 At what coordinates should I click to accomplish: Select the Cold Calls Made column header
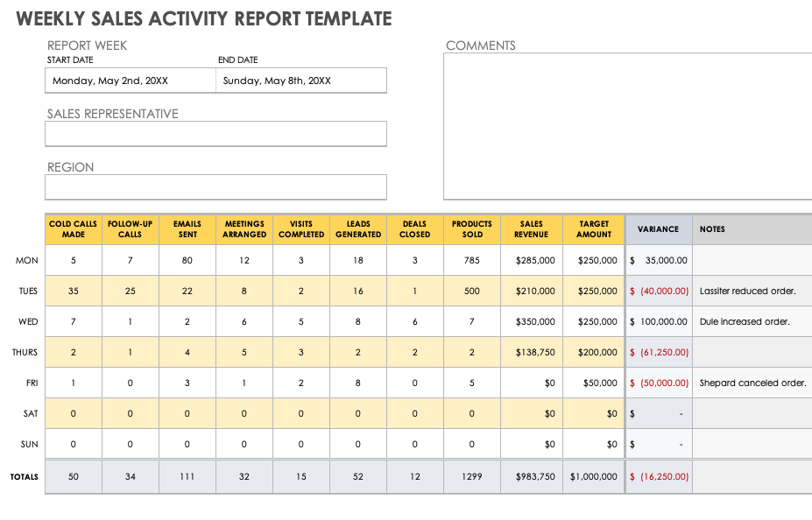73,228
